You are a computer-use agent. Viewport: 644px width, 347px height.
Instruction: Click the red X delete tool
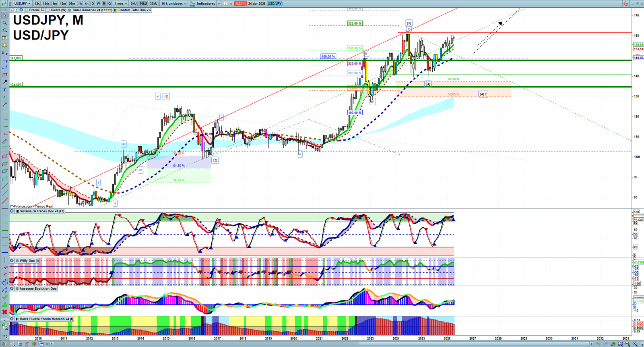point(5,312)
